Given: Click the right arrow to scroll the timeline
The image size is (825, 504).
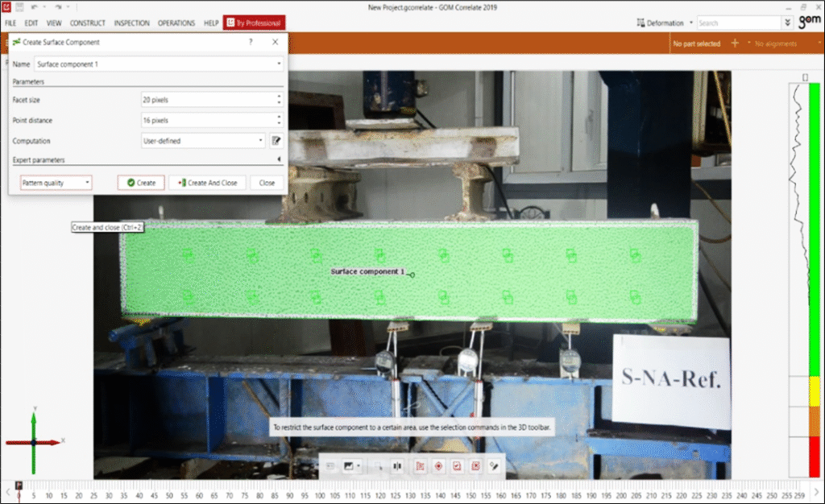Looking at the screenshot, I should (816, 493).
